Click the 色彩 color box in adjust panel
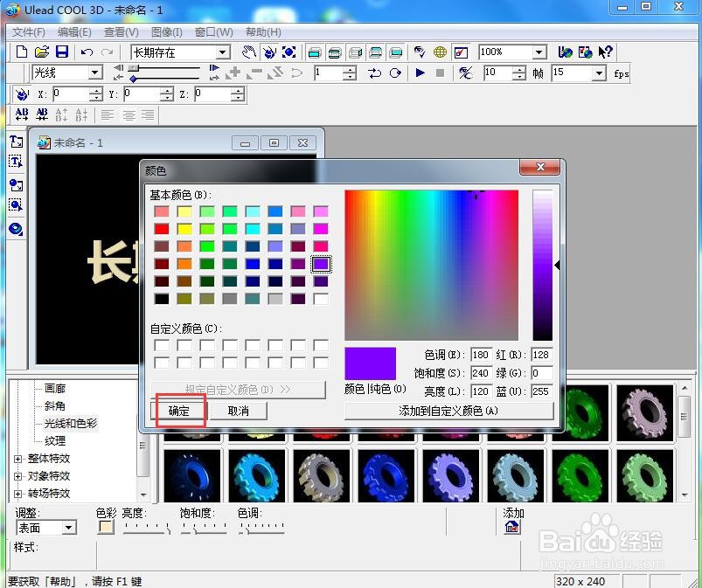Screen dimensions: 702x588 pos(106,527)
